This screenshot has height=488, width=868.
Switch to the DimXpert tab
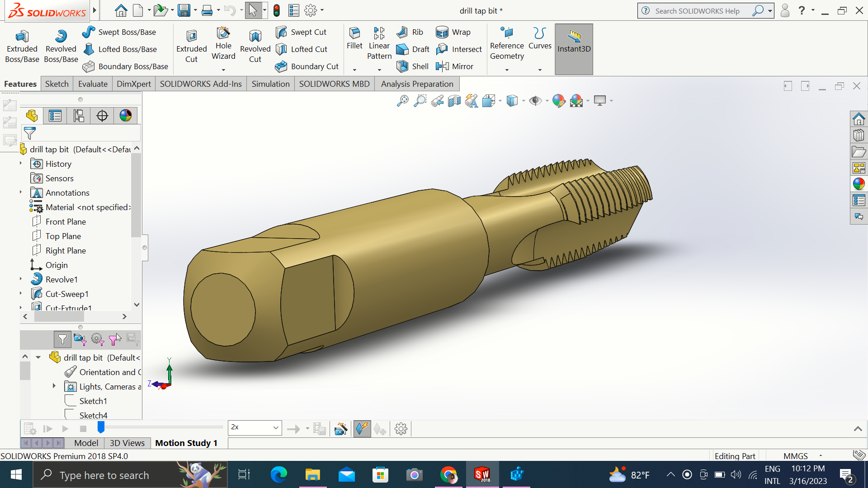(134, 84)
